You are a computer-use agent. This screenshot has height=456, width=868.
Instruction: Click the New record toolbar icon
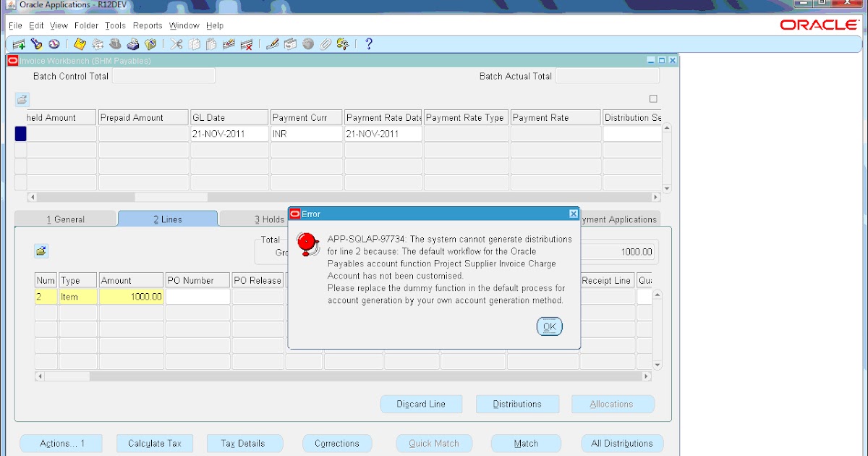[19, 44]
